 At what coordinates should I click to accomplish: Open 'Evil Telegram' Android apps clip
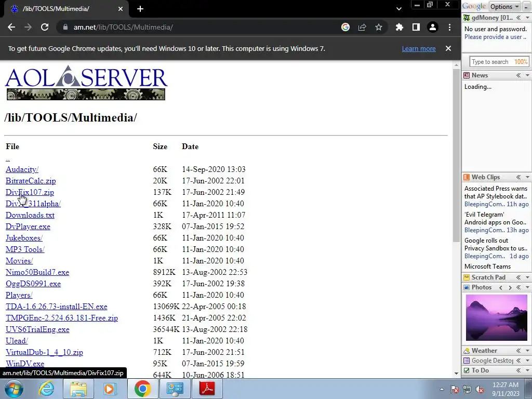click(495, 219)
